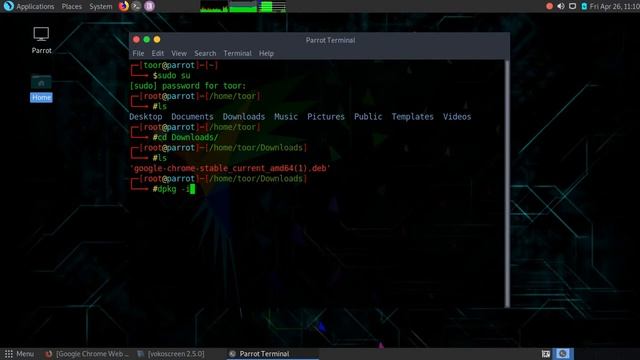Open the terminal launcher in the top panel
The height and width of the screenshot is (360, 640).
coord(136,6)
